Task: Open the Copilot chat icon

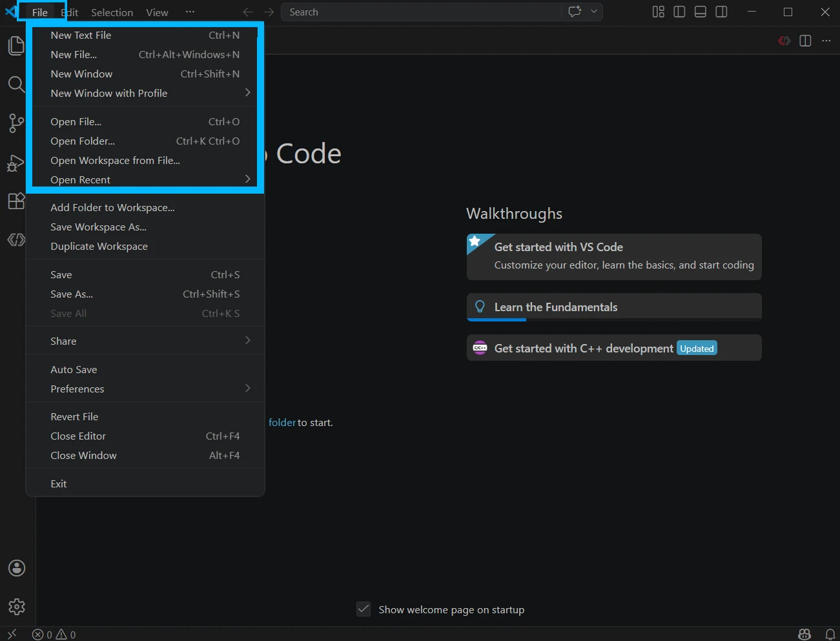Action: pos(575,12)
